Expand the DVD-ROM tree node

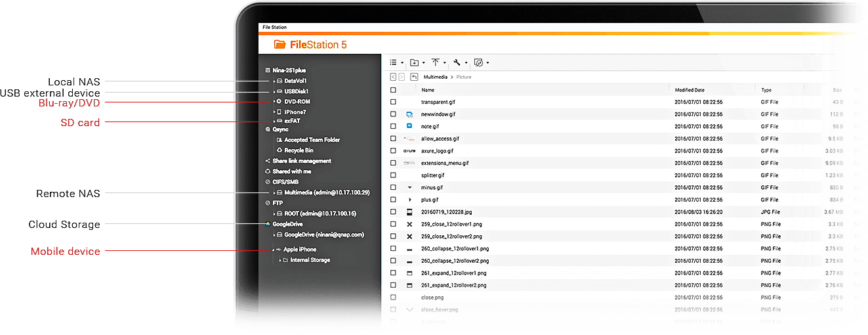tap(274, 102)
